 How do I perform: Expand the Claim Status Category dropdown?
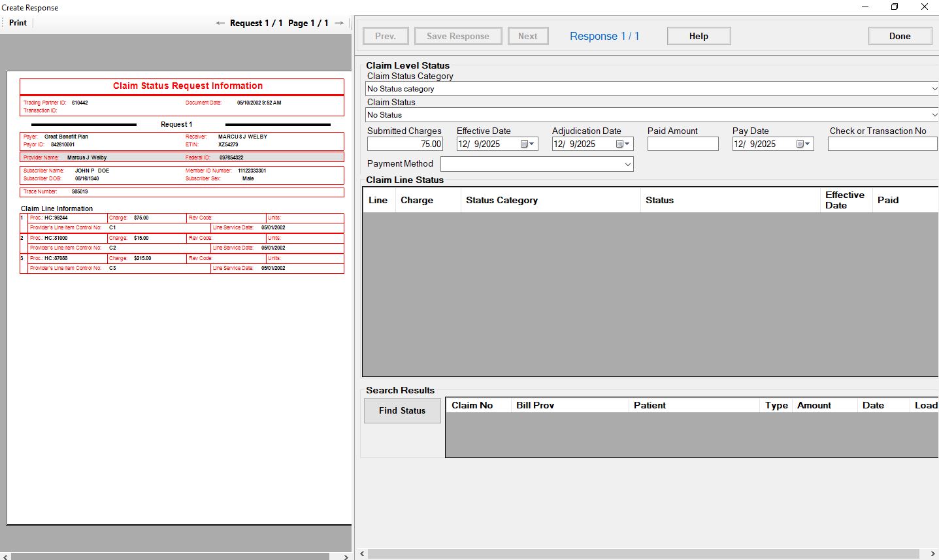coord(934,89)
